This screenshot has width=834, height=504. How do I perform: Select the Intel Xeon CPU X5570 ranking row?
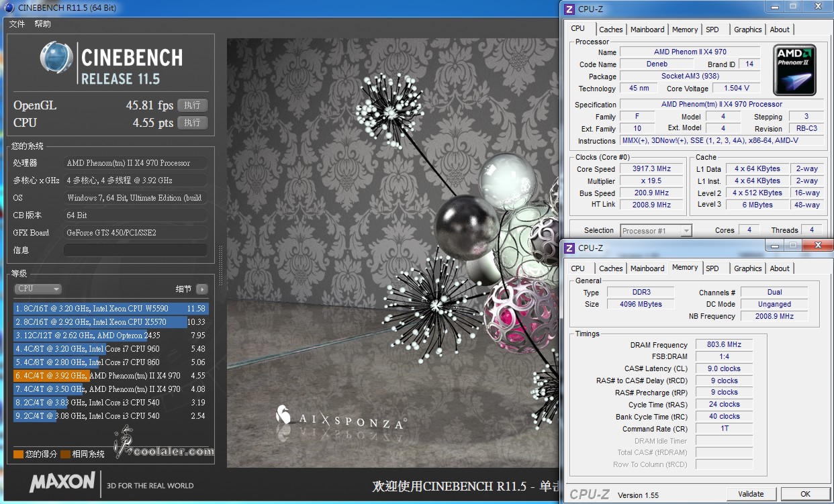pos(111,322)
